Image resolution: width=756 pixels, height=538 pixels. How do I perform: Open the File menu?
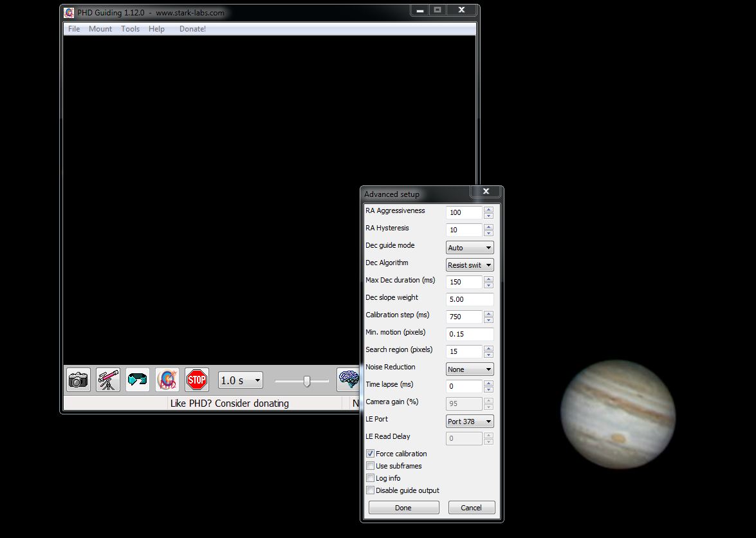[x=74, y=29]
